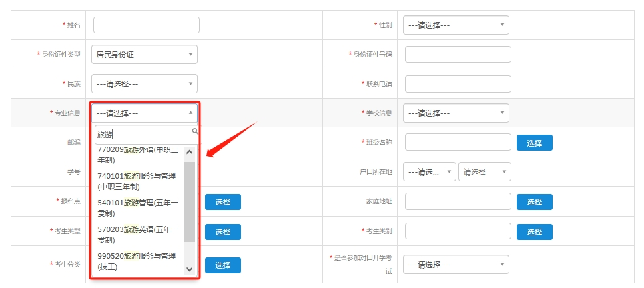Focus the 姓名 input field
Viewport: 644px width, 288px height.
coord(147,25)
